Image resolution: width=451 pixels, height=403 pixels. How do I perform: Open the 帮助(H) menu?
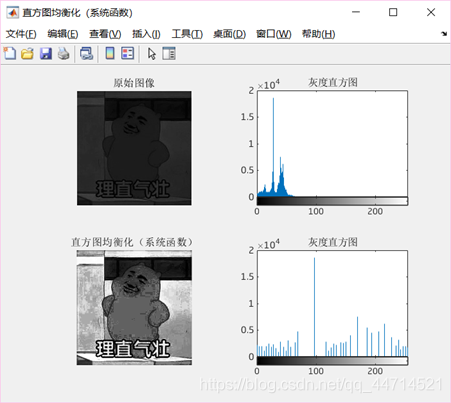[x=318, y=34]
